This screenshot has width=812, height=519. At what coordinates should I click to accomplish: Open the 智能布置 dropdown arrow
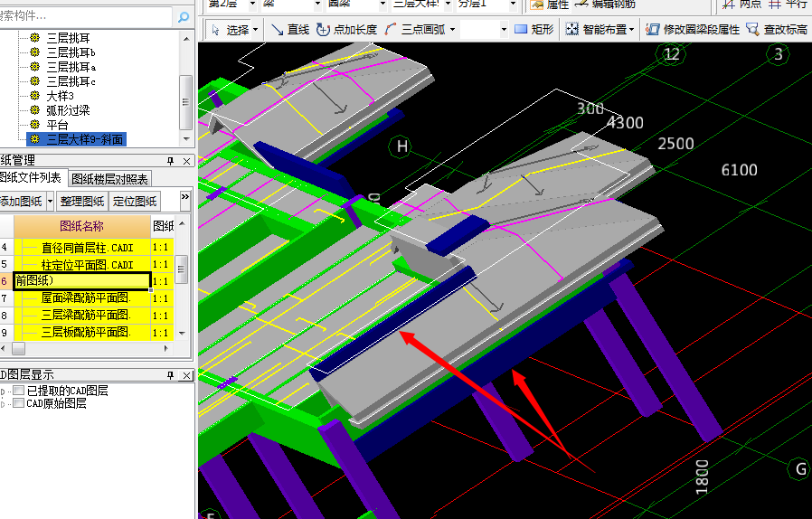(632, 30)
